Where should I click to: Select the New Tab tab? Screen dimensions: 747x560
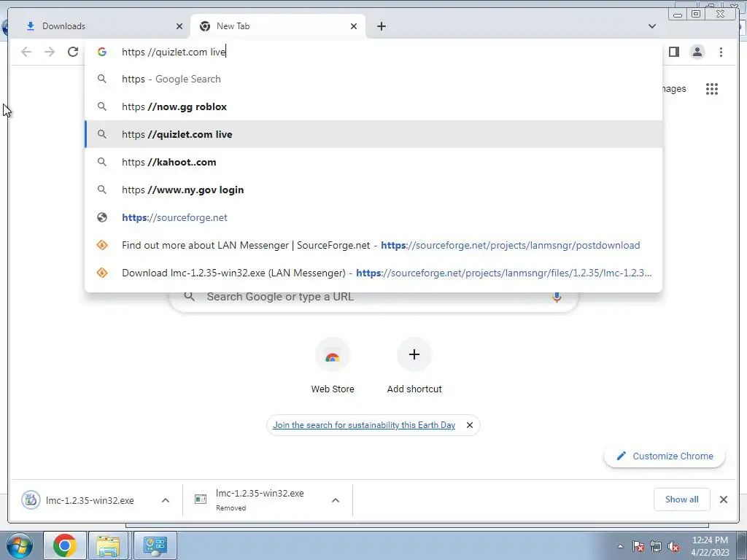point(278,26)
